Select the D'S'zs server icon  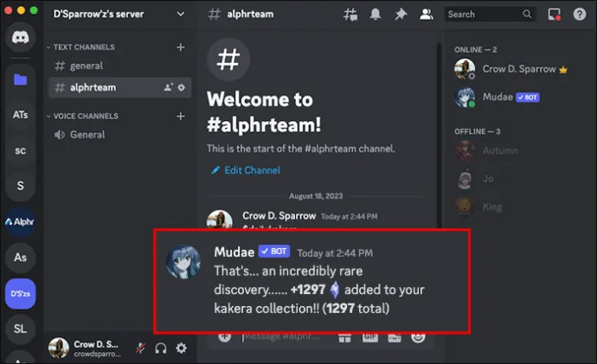click(x=20, y=294)
